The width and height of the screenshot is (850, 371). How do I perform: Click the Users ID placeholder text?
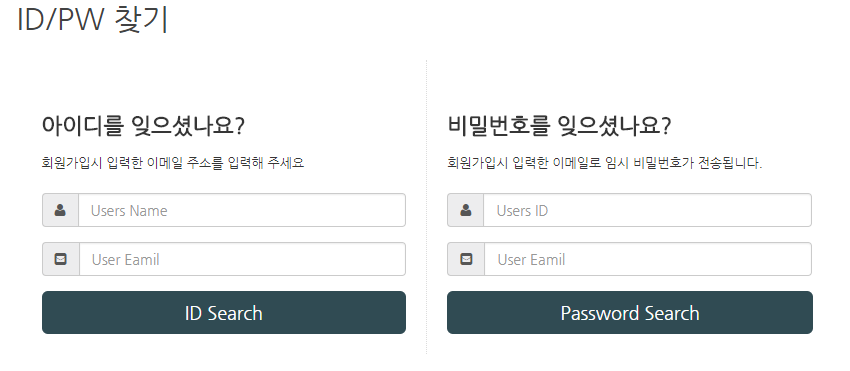click(522, 210)
